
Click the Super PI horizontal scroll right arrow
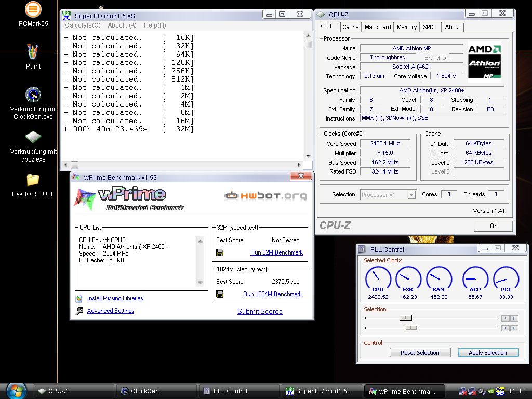click(299, 165)
